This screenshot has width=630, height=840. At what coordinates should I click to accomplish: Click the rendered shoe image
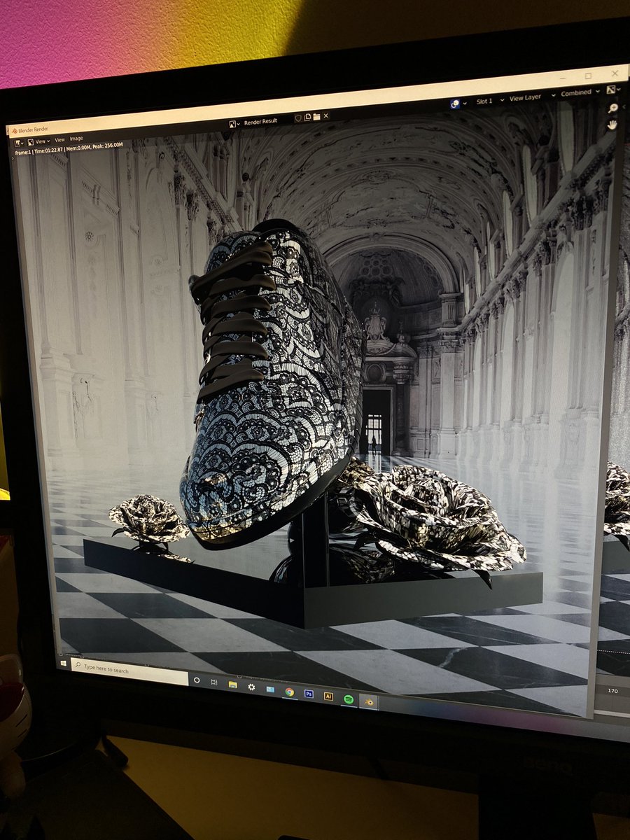(x=273, y=385)
